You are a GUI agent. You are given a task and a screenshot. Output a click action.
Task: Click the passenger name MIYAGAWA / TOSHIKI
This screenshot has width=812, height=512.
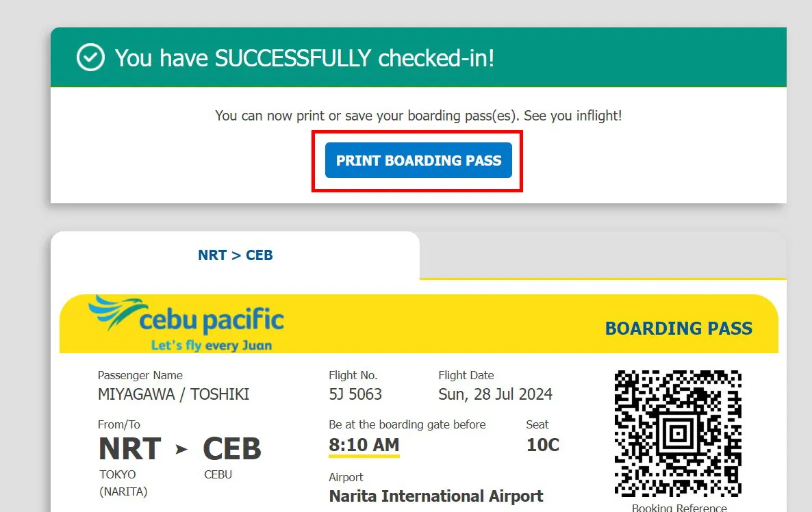pyautogui.click(x=173, y=394)
